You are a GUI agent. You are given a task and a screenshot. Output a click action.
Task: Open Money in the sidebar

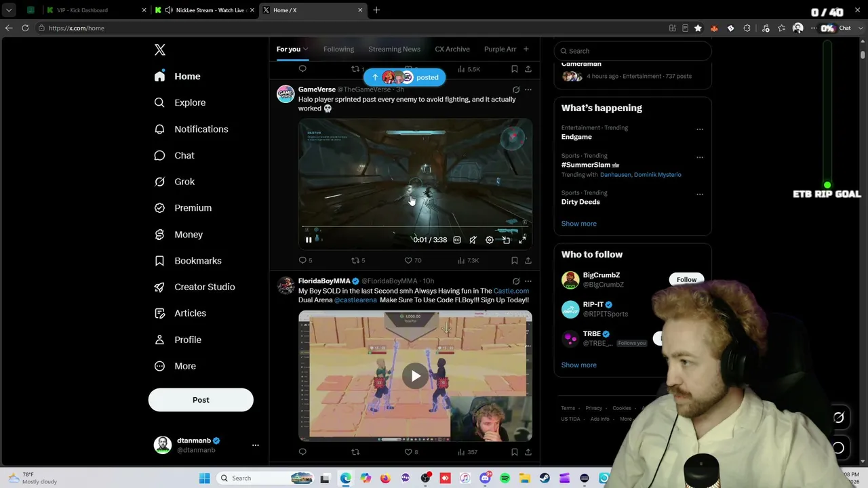pyautogui.click(x=178, y=235)
